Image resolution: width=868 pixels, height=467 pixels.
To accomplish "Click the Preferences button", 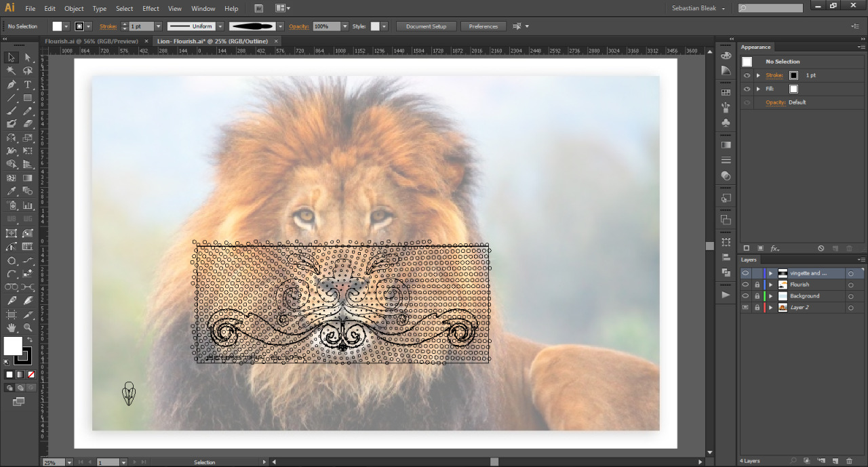I will [x=483, y=26].
